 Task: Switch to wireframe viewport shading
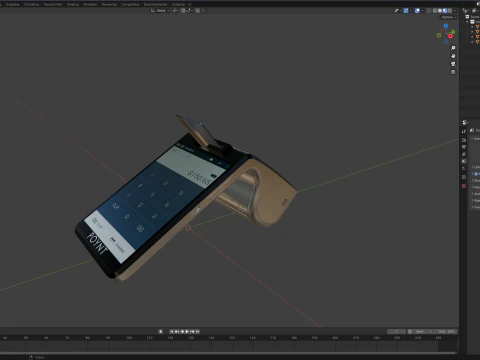click(435, 11)
